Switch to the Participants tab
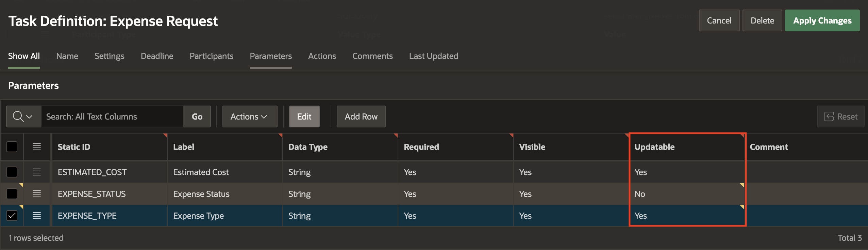 tap(211, 56)
